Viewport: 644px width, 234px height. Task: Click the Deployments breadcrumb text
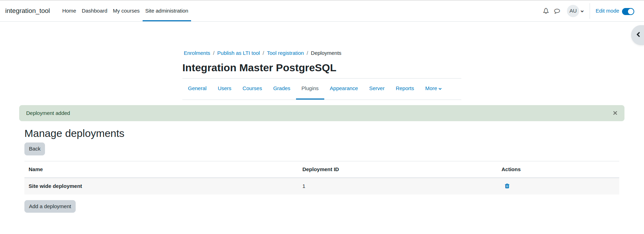326,53
